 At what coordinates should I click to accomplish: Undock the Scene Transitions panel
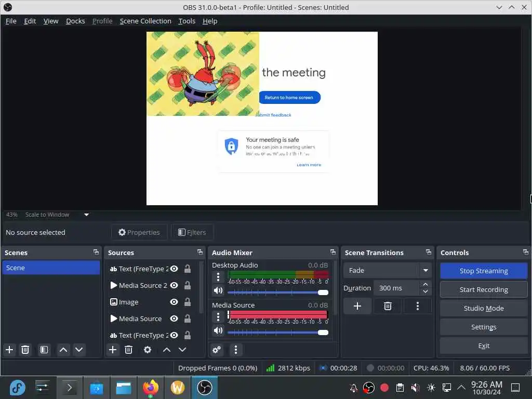tap(429, 252)
